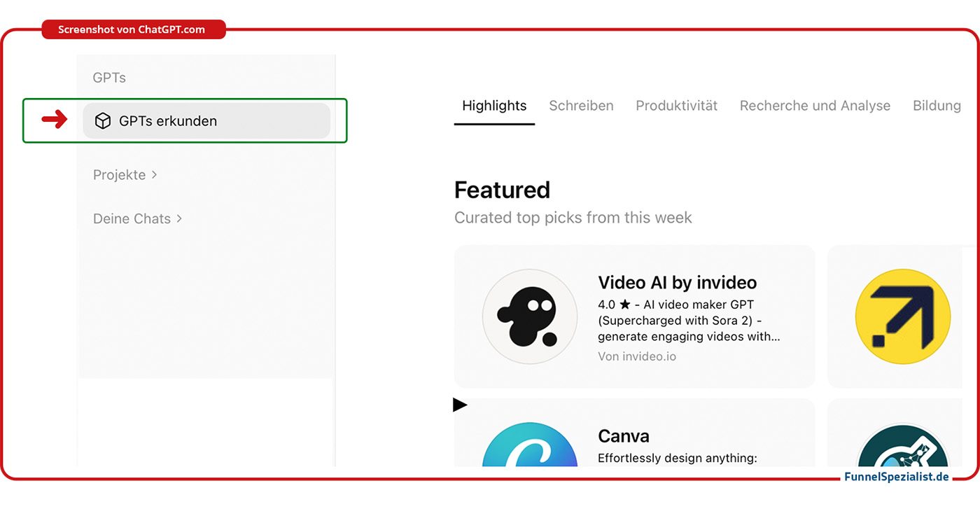Click the 'Curated top picks from this week' subtitle
This screenshot has height=509, width=980.
(x=573, y=218)
